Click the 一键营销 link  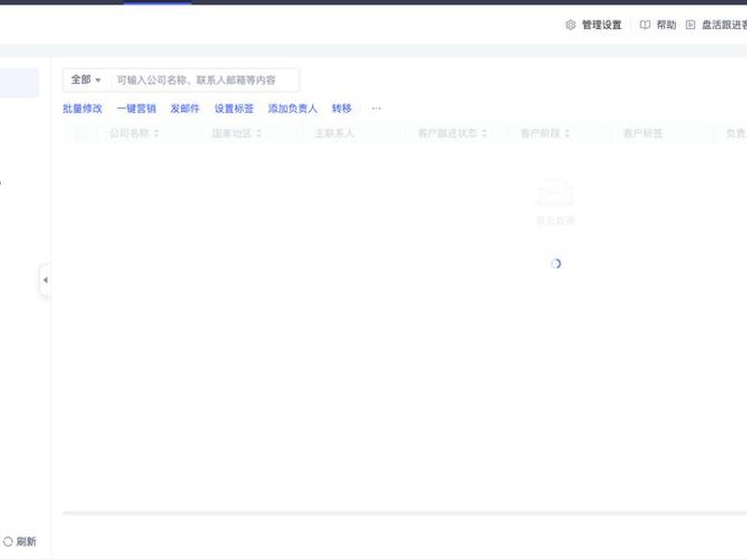136,108
